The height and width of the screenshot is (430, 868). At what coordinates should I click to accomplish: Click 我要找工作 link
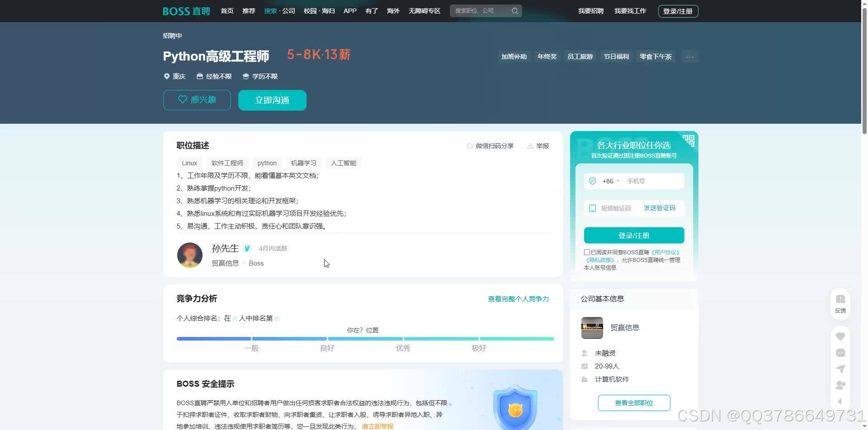630,11
